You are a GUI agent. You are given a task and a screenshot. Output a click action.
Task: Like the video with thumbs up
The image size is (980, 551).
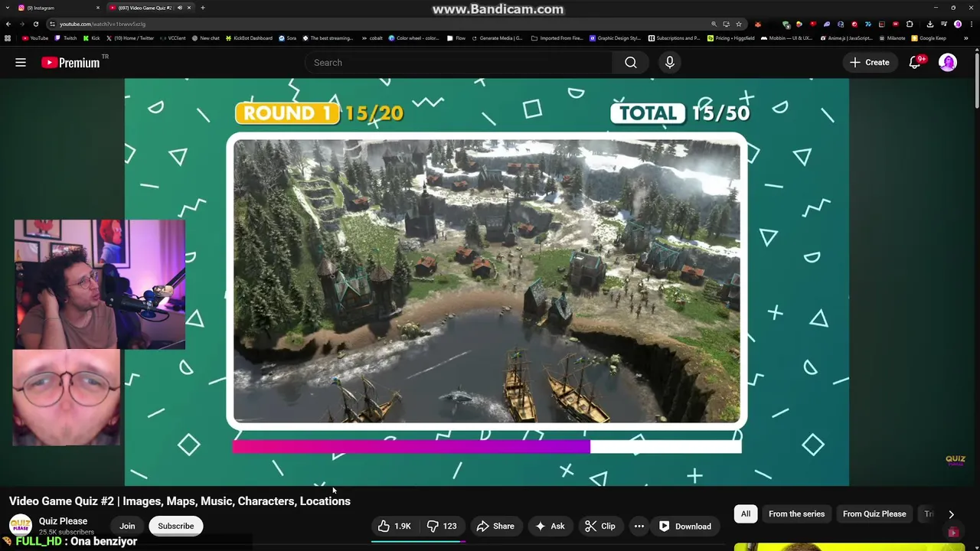click(394, 526)
